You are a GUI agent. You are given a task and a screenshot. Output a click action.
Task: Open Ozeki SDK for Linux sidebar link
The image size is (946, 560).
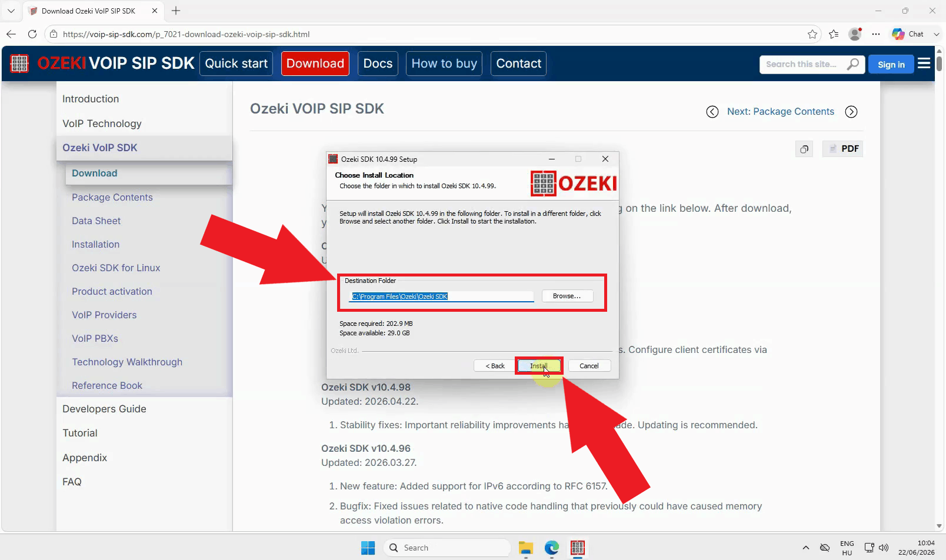(116, 268)
